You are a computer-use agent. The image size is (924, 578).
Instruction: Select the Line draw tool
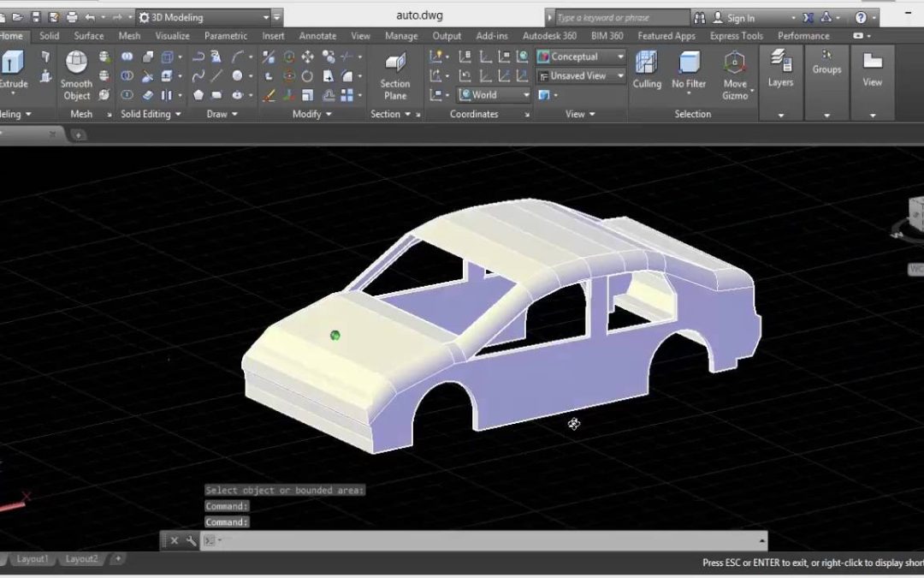(216, 75)
